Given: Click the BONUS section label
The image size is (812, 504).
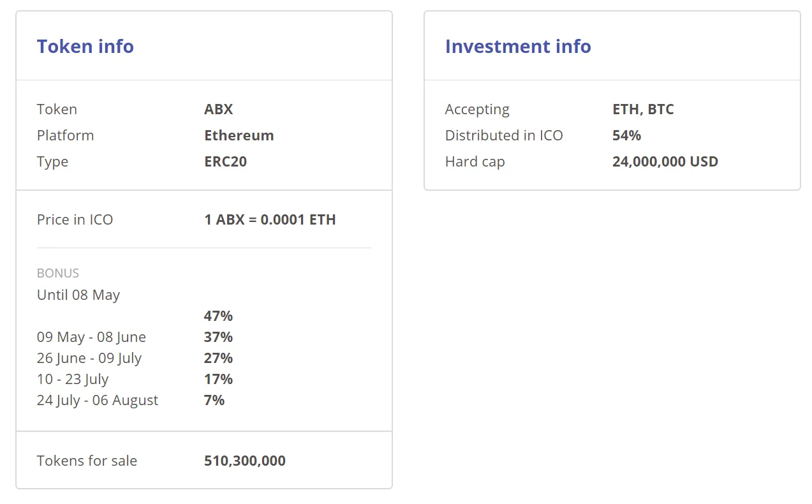Looking at the screenshot, I should (58, 273).
